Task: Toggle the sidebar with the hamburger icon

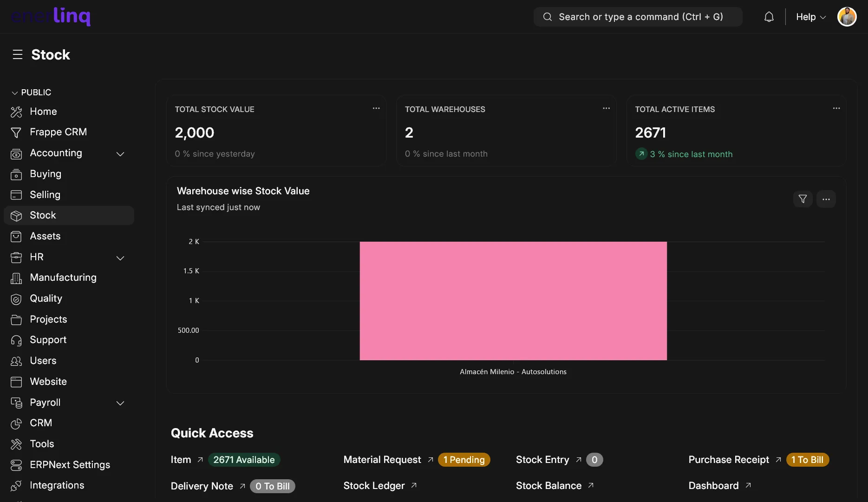Action: (x=18, y=54)
